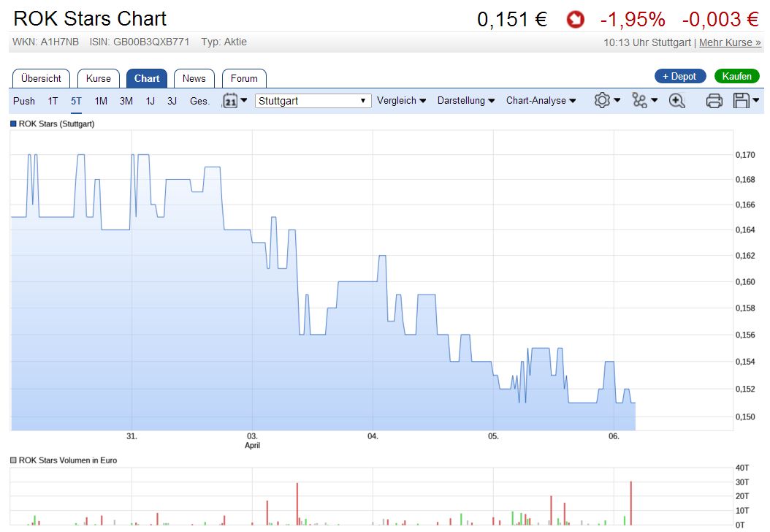The height and width of the screenshot is (532, 770).
Task: Open the calendar date picker icon
Action: pos(230,101)
